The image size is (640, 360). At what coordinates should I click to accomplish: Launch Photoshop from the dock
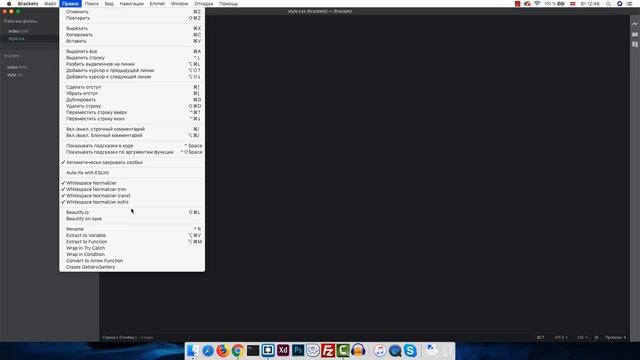298,350
